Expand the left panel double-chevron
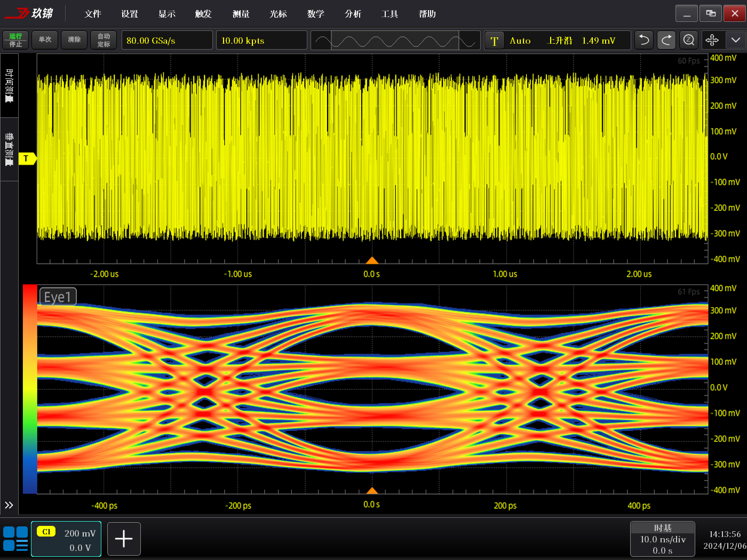The width and height of the screenshot is (747, 560). click(9, 505)
